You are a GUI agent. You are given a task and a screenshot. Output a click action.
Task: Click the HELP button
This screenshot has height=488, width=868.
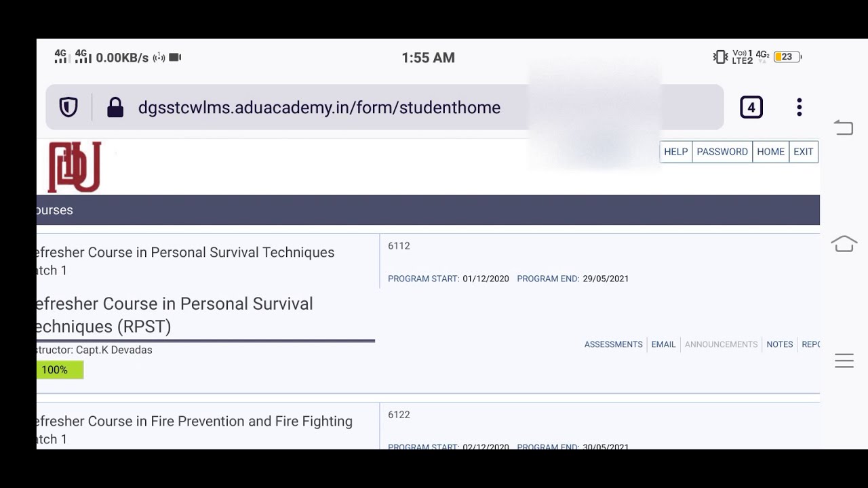pyautogui.click(x=675, y=152)
